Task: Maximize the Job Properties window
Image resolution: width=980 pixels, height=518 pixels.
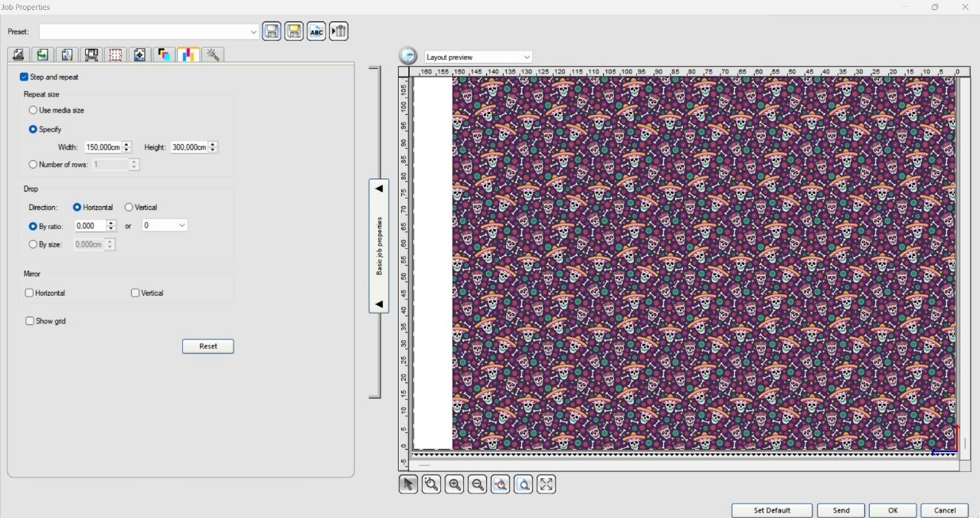Action: pyautogui.click(x=935, y=7)
